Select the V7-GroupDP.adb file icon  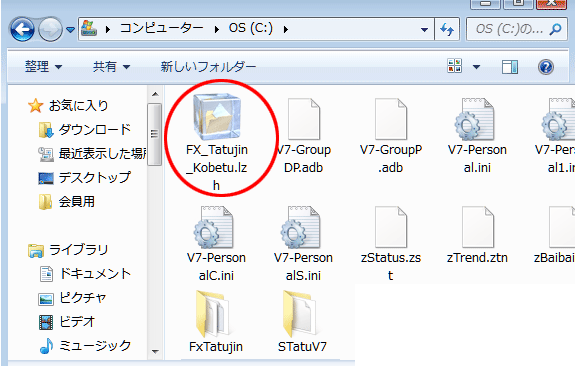click(304, 119)
